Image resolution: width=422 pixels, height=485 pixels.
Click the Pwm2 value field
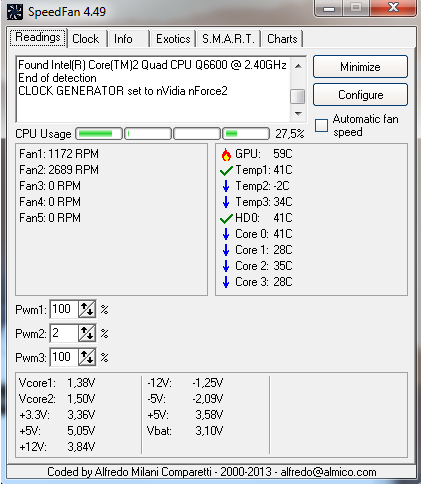[64, 333]
